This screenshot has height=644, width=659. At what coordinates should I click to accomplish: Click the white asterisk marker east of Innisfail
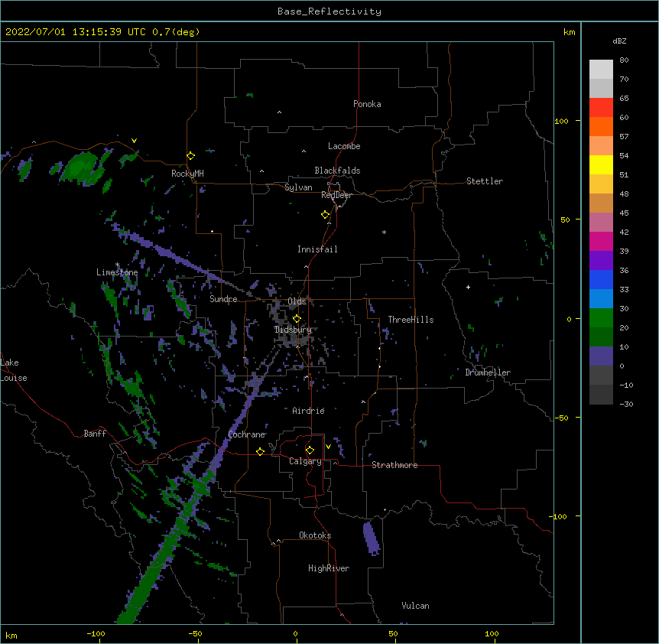point(384,232)
